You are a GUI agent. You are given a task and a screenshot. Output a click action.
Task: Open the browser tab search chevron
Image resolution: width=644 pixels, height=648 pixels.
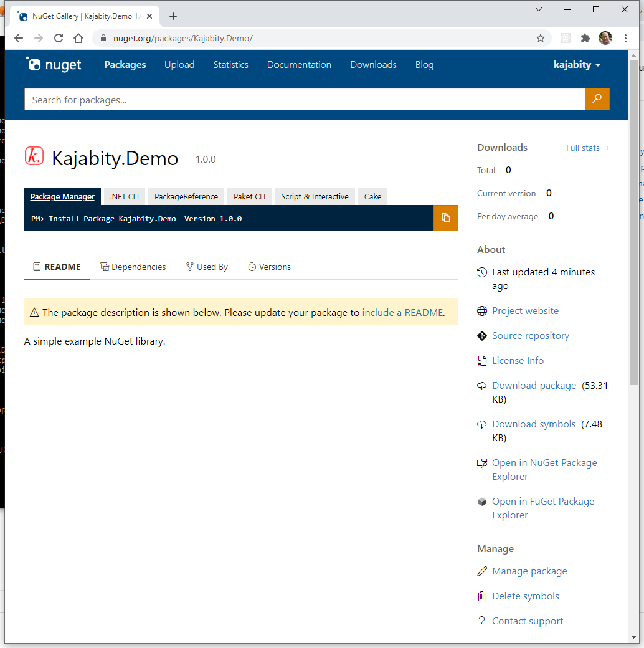click(538, 9)
